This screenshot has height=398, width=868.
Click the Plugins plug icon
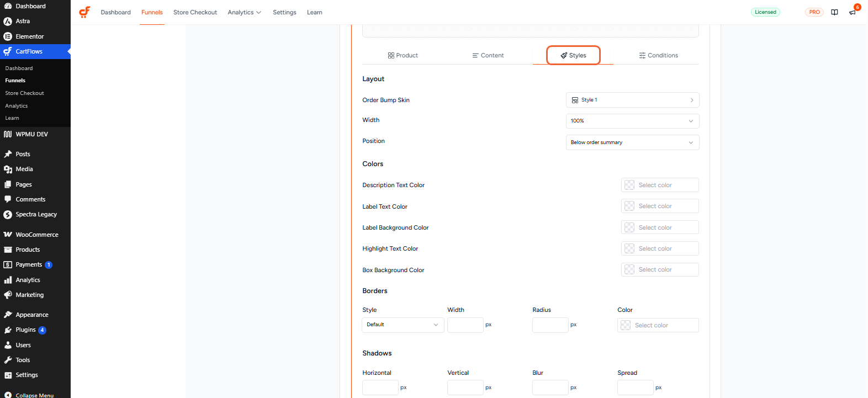click(8, 330)
